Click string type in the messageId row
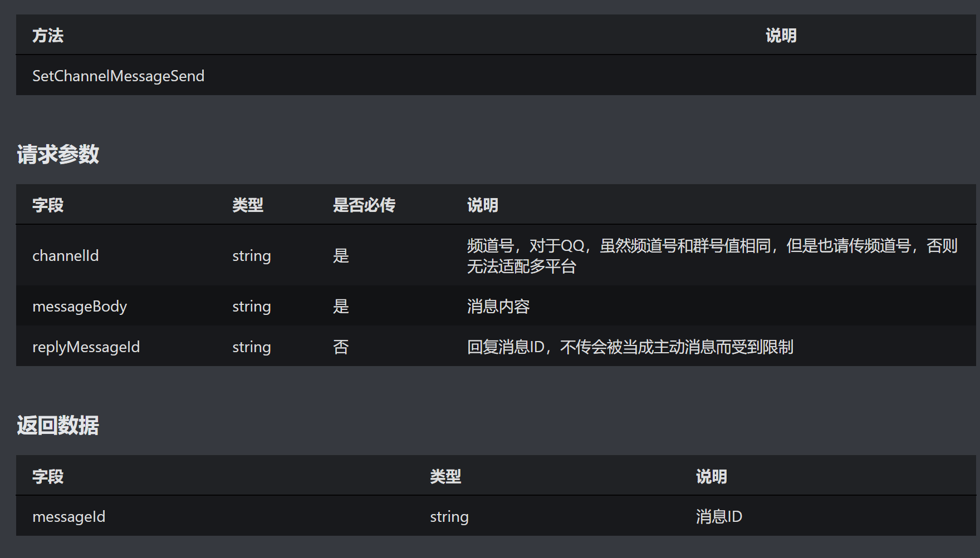The image size is (980, 558). tap(449, 517)
